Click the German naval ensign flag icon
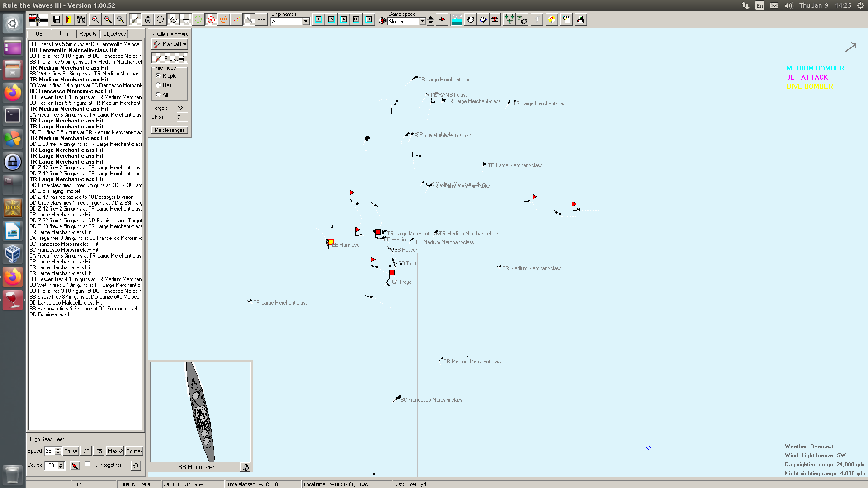Viewport: 868px width, 488px height. 38,19
